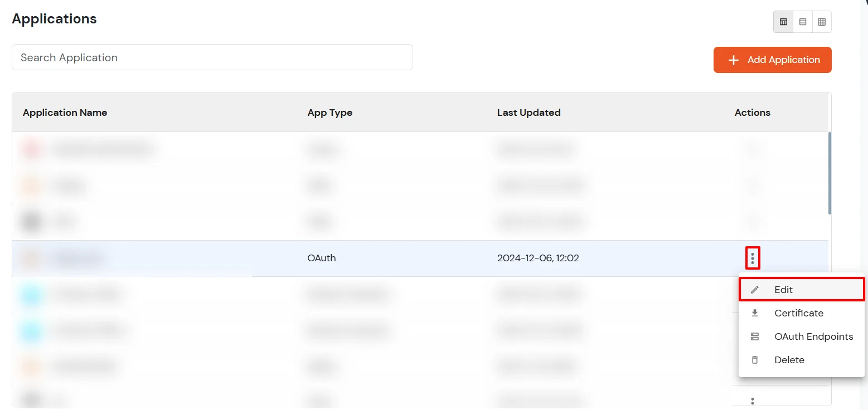
Task: Open actions menu for the bottom application row
Action: [753, 401]
